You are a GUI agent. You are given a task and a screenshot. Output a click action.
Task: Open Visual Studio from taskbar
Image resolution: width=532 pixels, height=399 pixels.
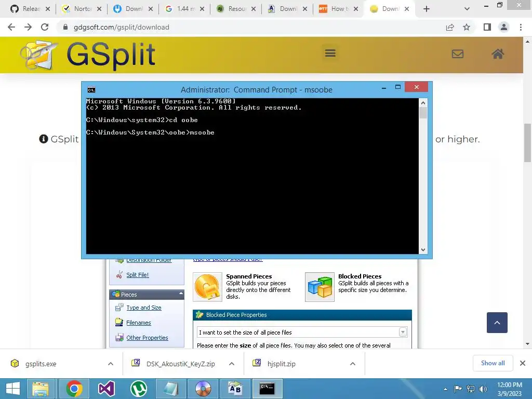[x=107, y=389]
